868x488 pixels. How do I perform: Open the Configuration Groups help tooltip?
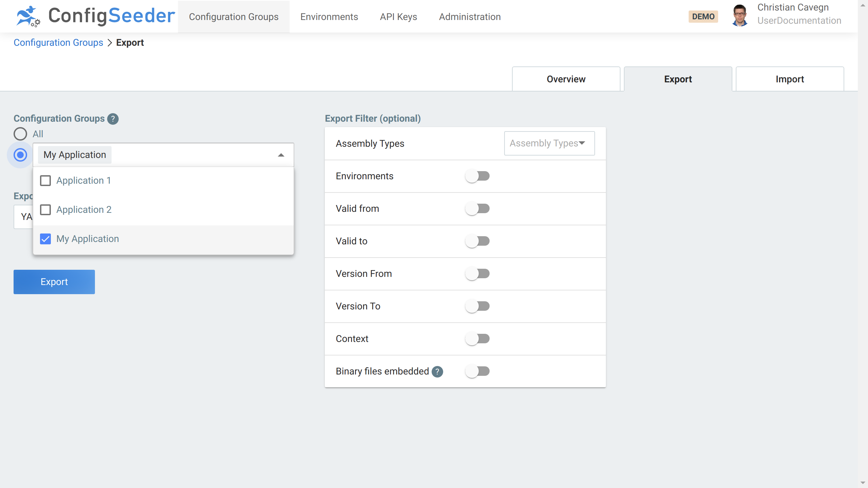pyautogui.click(x=113, y=119)
